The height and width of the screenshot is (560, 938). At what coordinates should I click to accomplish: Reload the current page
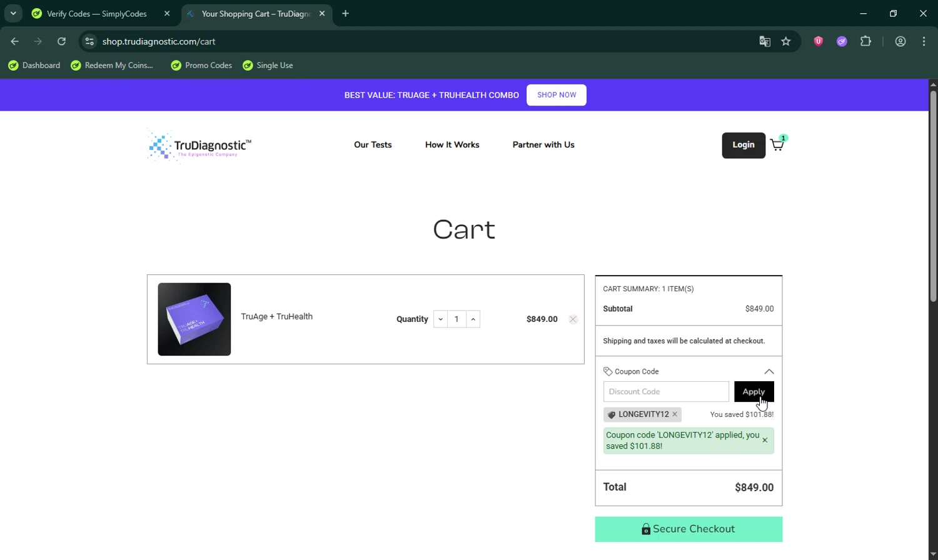pyautogui.click(x=61, y=41)
